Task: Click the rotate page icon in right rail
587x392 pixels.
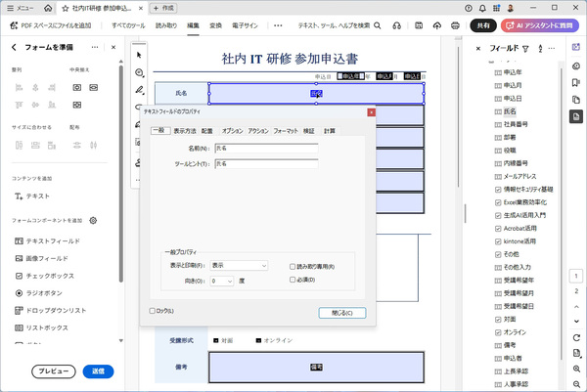Action: (x=576, y=338)
